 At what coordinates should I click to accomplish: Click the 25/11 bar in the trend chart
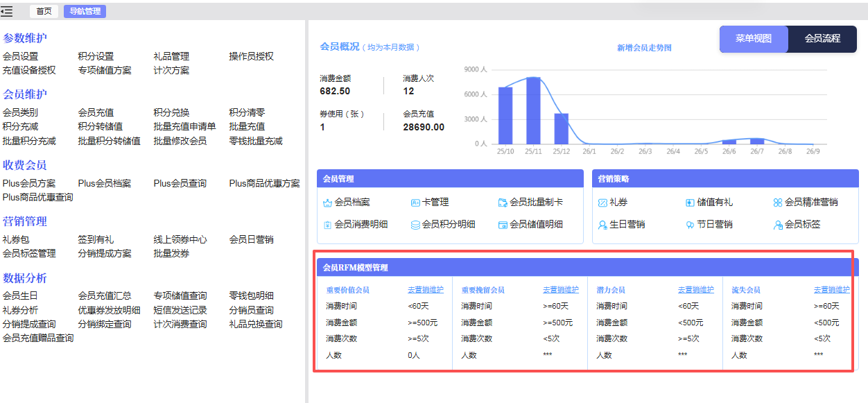point(533,110)
